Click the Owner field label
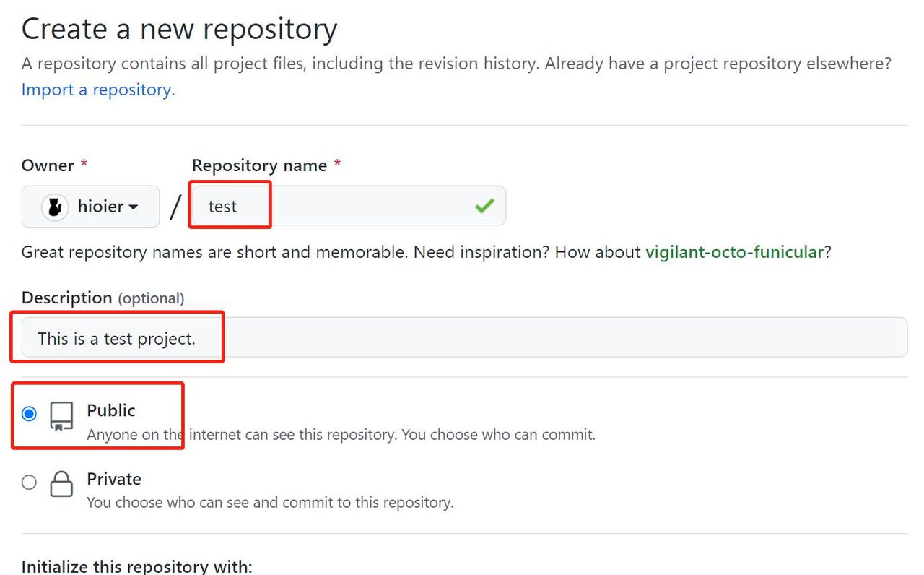The width and height of the screenshot is (924, 575). 48,165
